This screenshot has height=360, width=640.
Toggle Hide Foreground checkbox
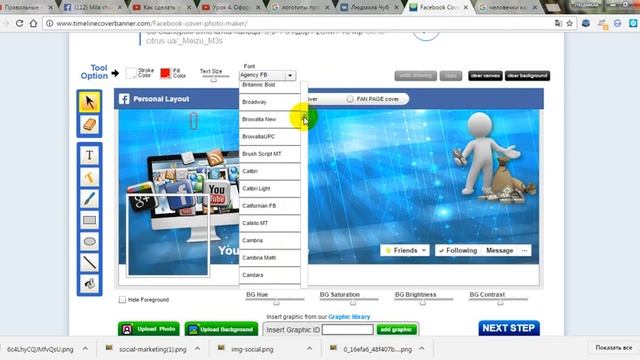coord(122,300)
